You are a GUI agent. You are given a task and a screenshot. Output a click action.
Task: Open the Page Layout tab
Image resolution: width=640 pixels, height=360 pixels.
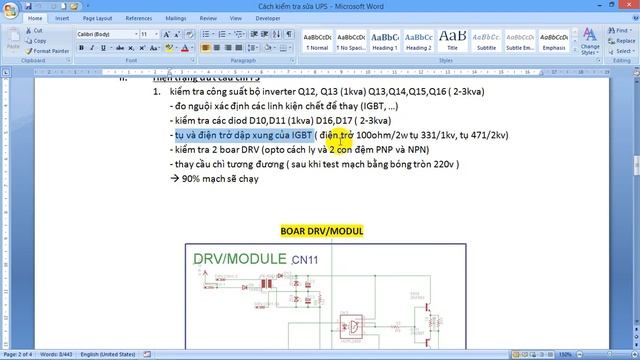pos(98,18)
